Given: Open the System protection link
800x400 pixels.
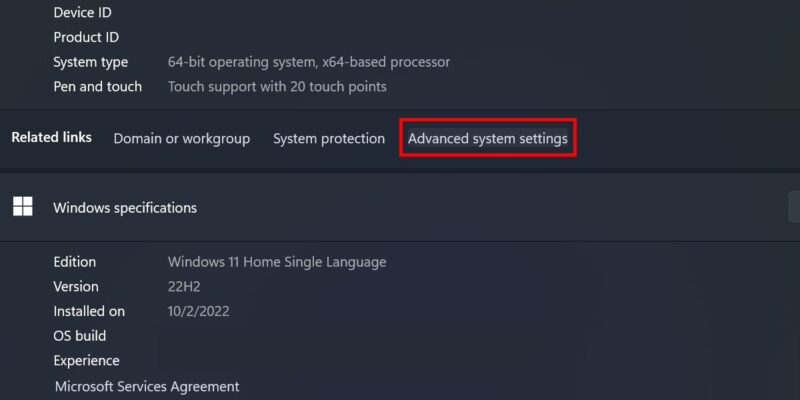Looking at the screenshot, I should click(329, 138).
